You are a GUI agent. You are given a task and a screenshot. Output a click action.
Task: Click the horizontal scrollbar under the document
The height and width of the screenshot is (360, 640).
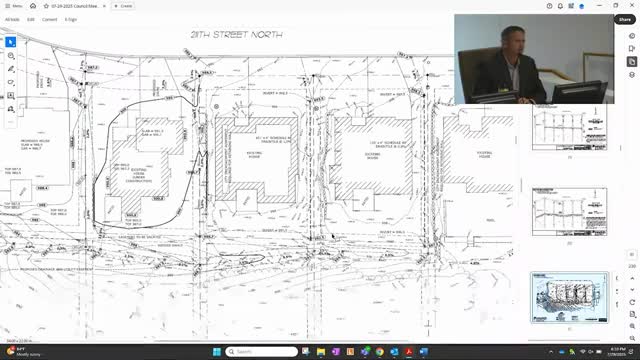coord(282,341)
